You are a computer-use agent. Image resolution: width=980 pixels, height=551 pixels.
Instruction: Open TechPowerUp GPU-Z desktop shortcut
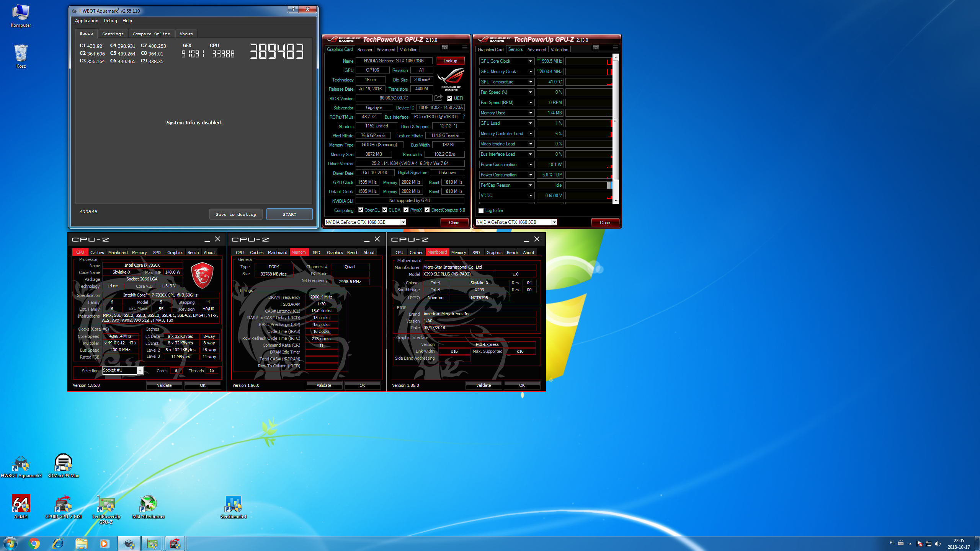pyautogui.click(x=106, y=510)
